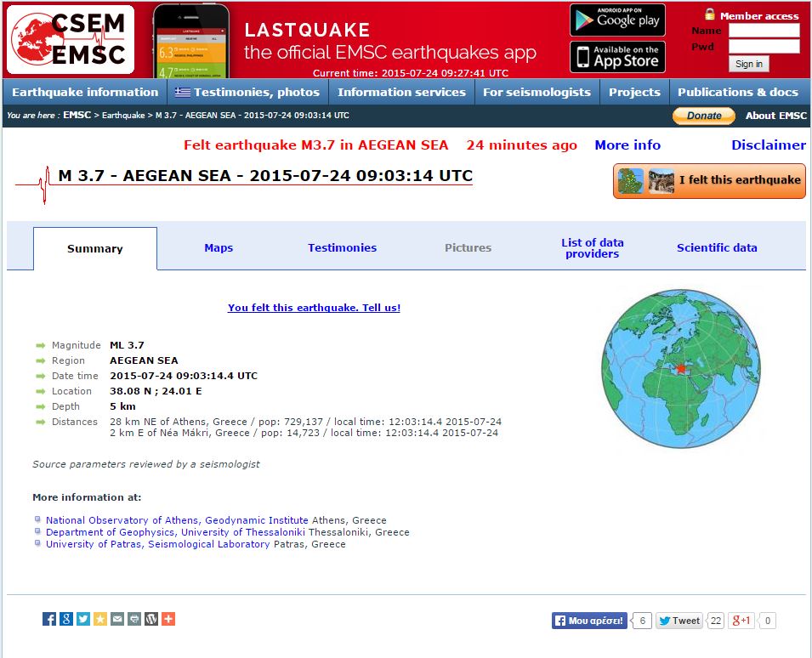812x658 pixels.
Task: Click the WordPress share icon
Action: [x=151, y=619]
